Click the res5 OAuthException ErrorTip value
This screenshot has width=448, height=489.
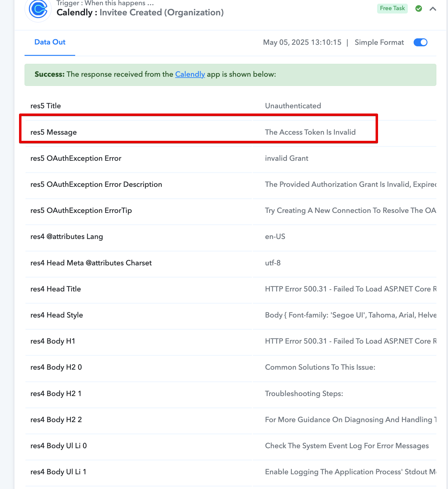click(x=350, y=210)
